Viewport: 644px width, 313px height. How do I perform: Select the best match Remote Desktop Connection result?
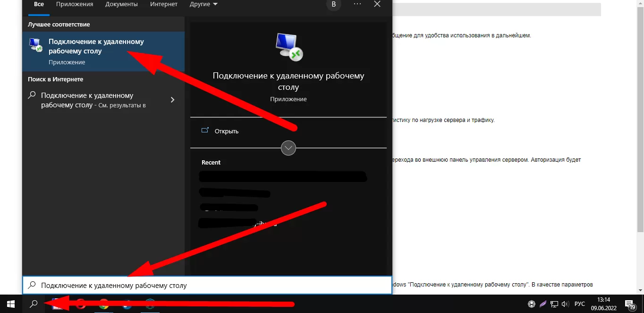pyautogui.click(x=103, y=52)
